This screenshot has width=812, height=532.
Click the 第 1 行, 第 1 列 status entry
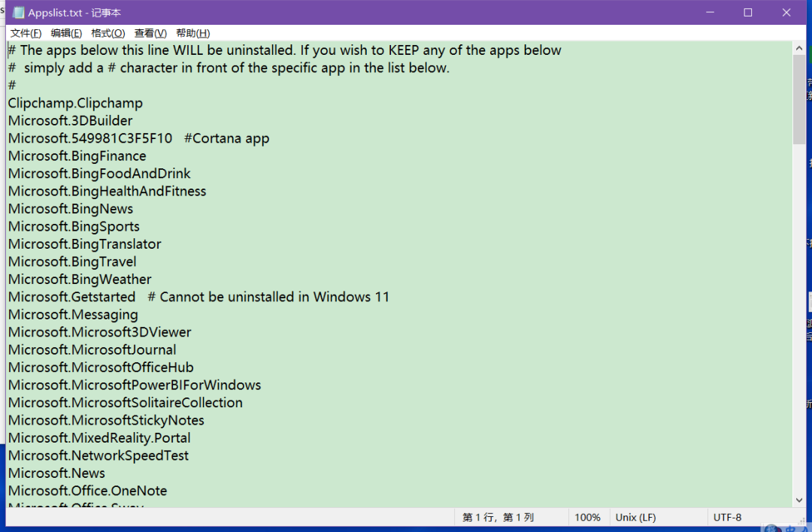(x=498, y=517)
